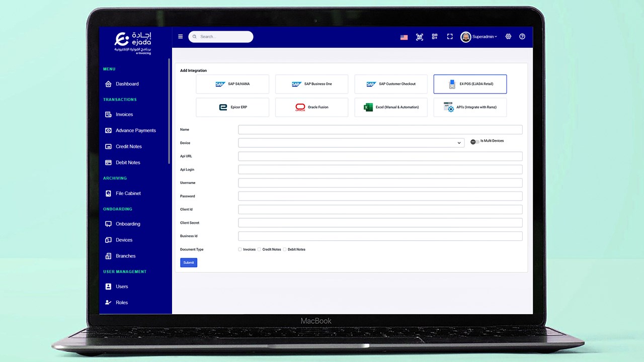Screen dimensions: 644x362
Task: Submit the integration form
Action: (188, 262)
